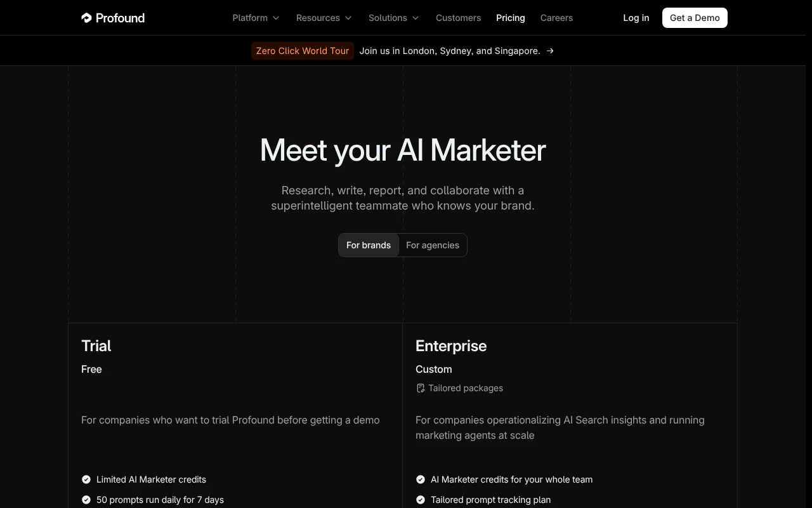812x508 pixels.
Task: Click the Profound logo icon
Action: (86, 18)
